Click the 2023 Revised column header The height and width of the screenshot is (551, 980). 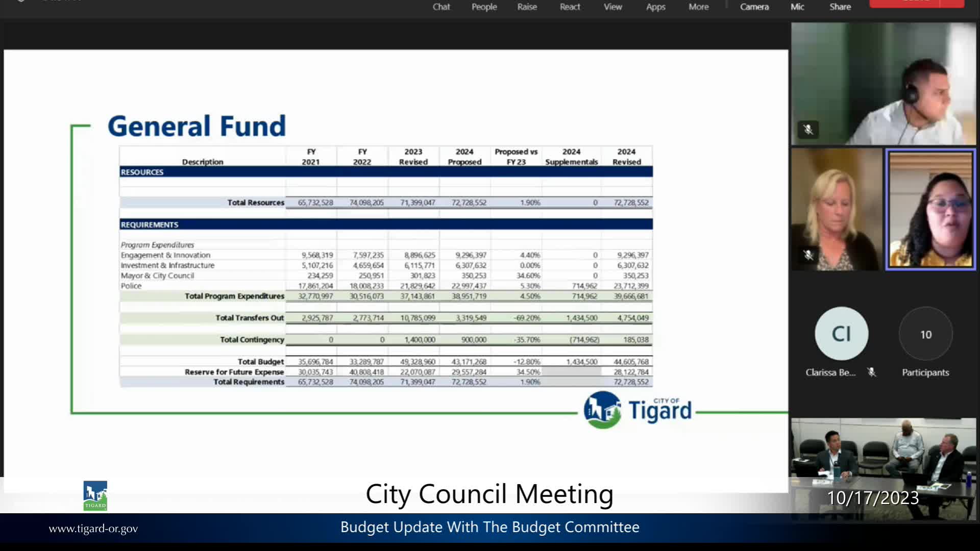coord(413,157)
